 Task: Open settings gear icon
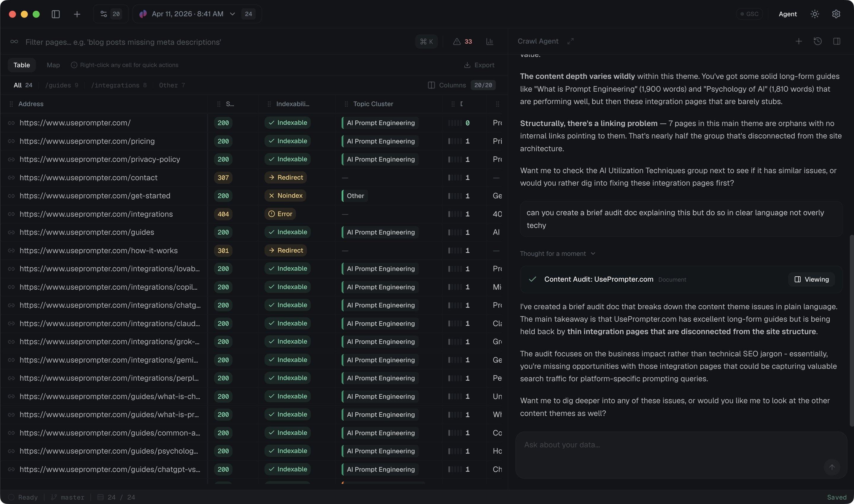[836, 14]
